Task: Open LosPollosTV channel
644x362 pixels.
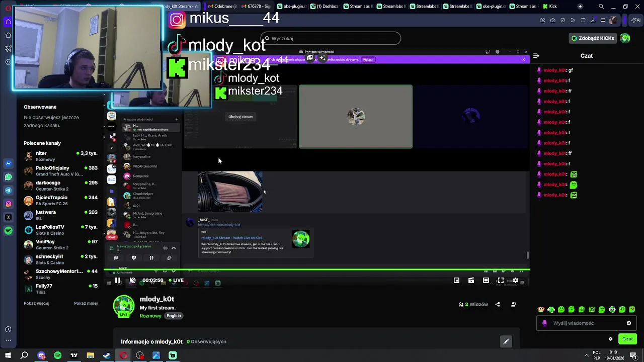Action: pos(60,230)
